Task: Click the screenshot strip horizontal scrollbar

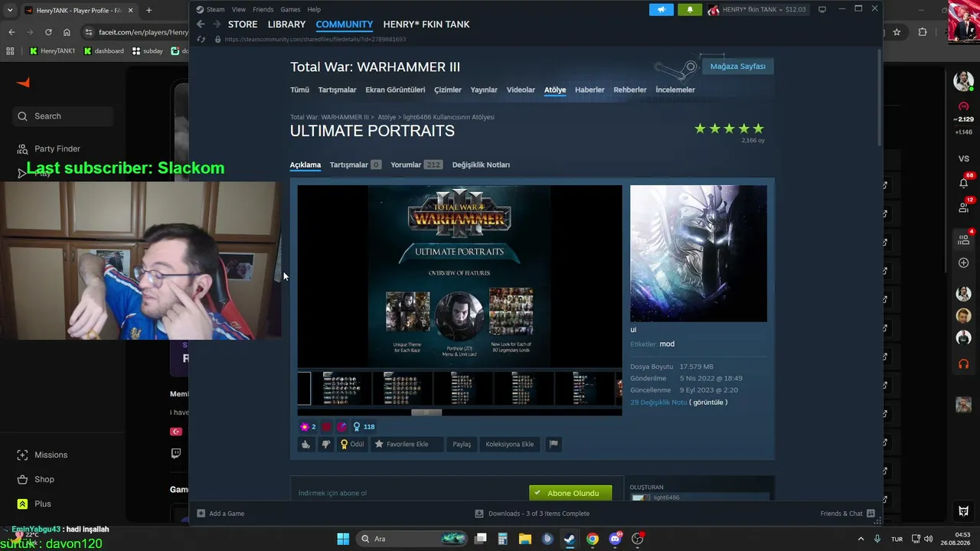Action: [426, 412]
